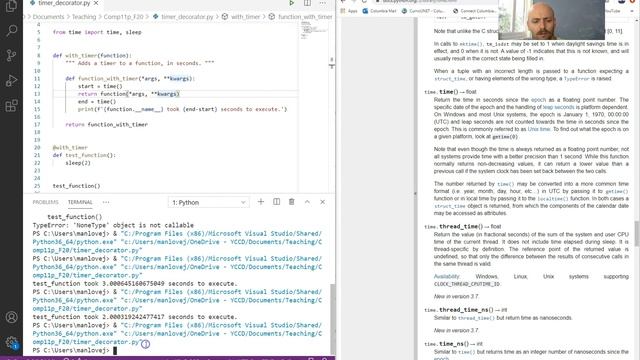Click line number 13 in the gutter
The width and height of the screenshot is (640, 360).
point(37,94)
